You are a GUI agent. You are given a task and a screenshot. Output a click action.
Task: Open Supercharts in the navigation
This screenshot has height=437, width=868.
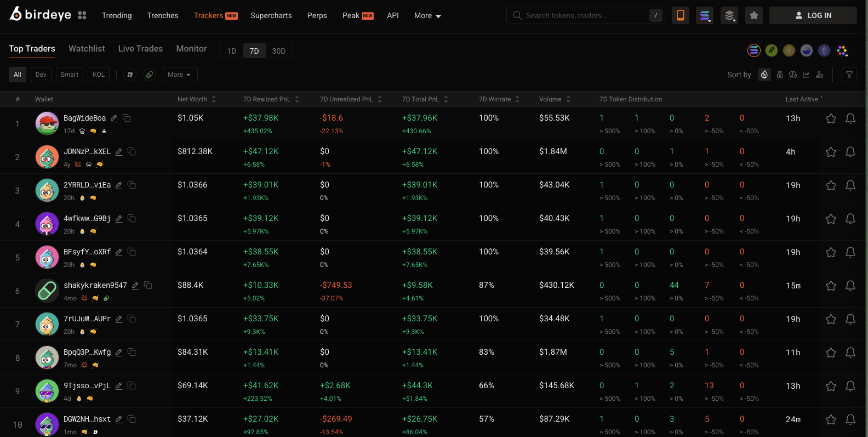(271, 15)
